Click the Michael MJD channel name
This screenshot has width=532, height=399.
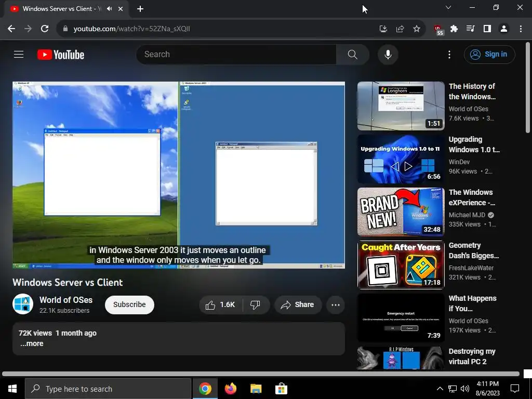tap(467, 215)
